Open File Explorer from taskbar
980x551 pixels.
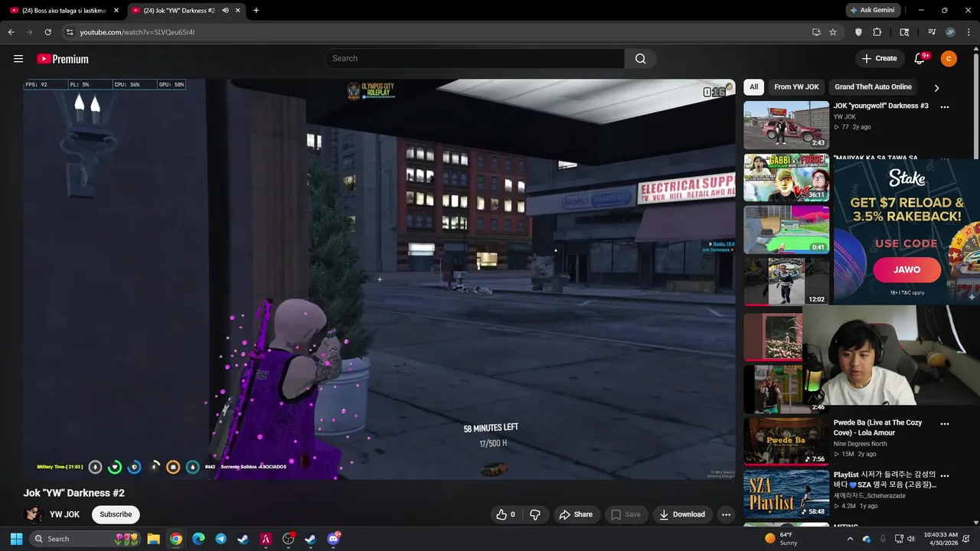click(x=153, y=539)
